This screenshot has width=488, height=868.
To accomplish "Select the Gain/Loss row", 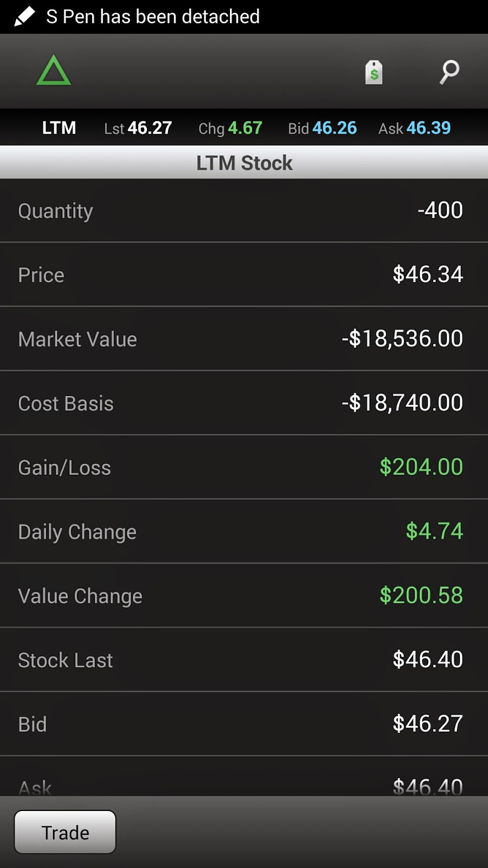I will pyautogui.click(x=244, y=467).
